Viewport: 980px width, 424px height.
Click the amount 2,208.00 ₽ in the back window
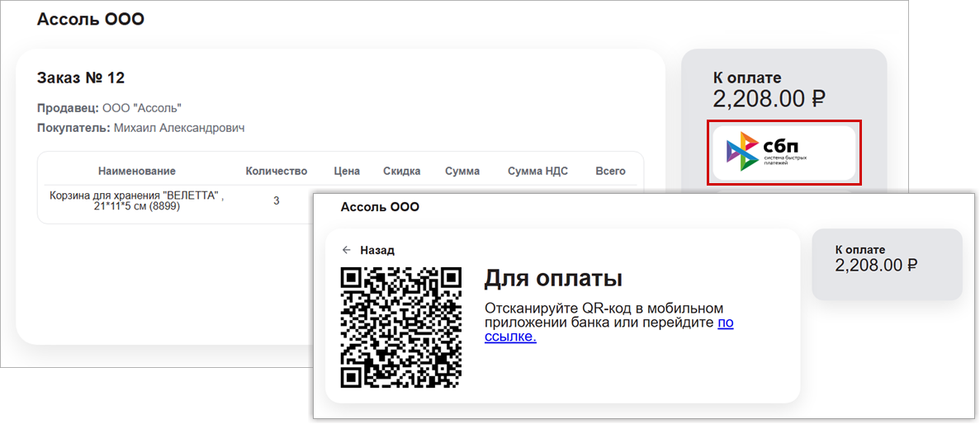click(x=769, y=99)
